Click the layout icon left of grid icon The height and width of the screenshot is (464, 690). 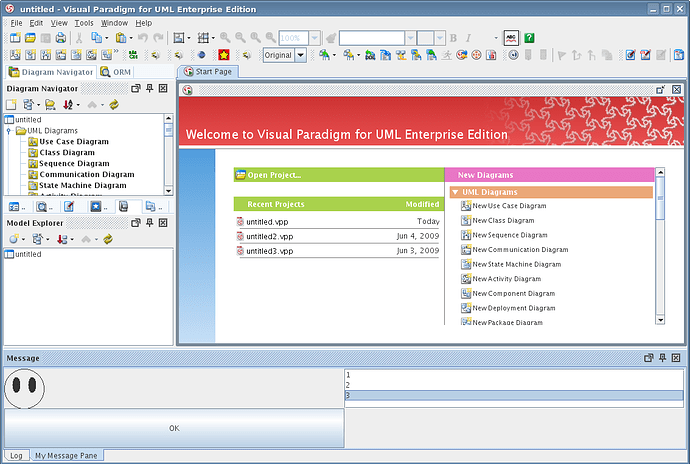[x=178, y=38]
